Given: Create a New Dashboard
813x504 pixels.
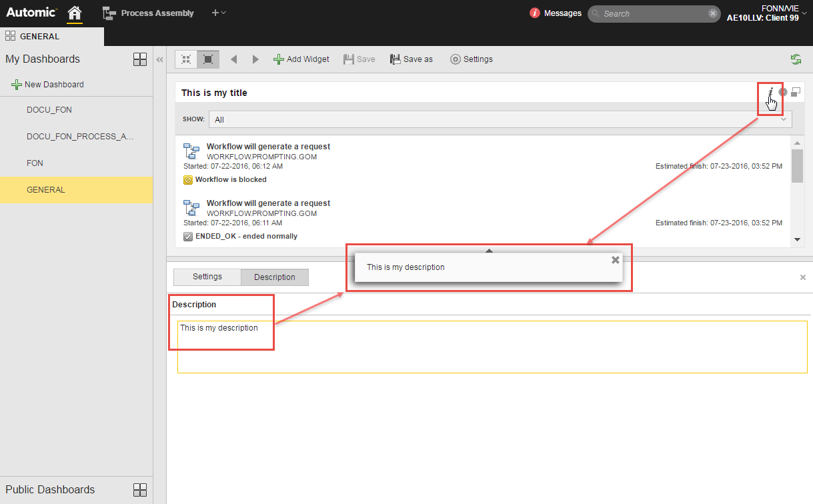Looking at the screenshot, I should point(47,85).
